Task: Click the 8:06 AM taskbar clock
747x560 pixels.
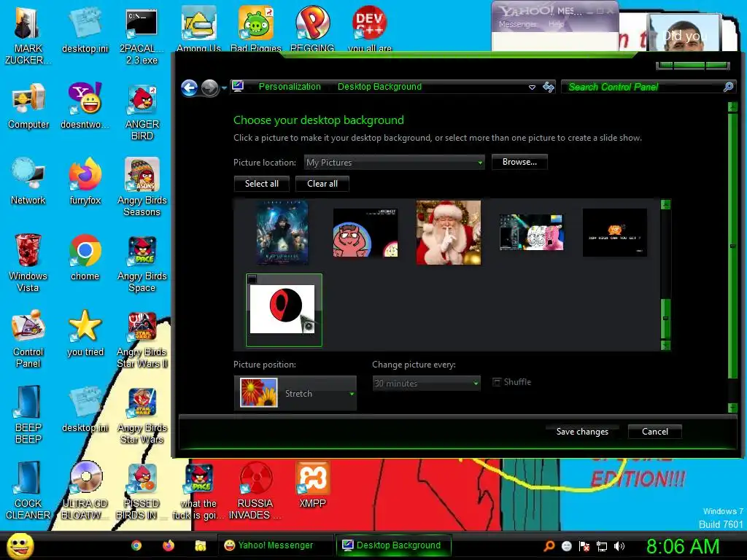Action: (x=682, y=546)
